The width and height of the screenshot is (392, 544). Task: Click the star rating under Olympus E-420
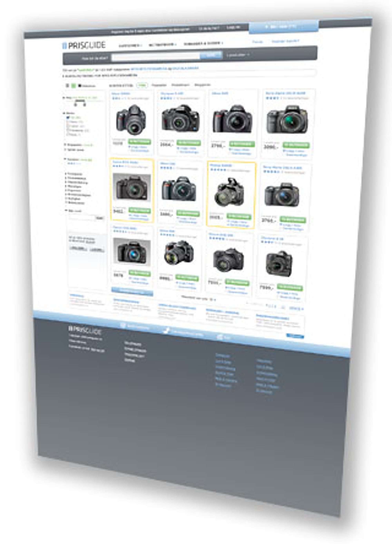pos(166,98)
